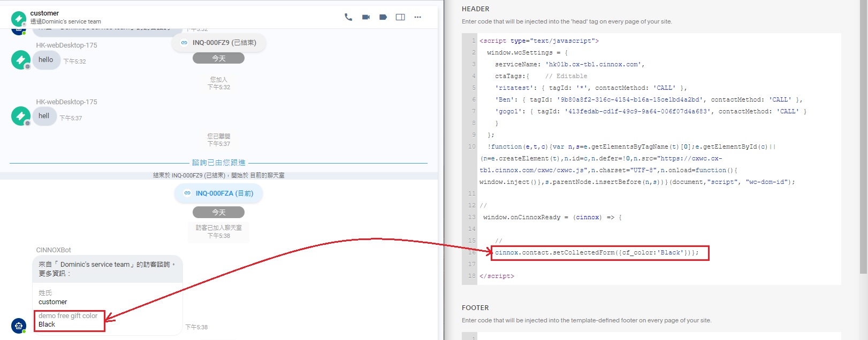Open the three-dot more options menu
This screenshot has height=340, width=868.
coord(418,17)
